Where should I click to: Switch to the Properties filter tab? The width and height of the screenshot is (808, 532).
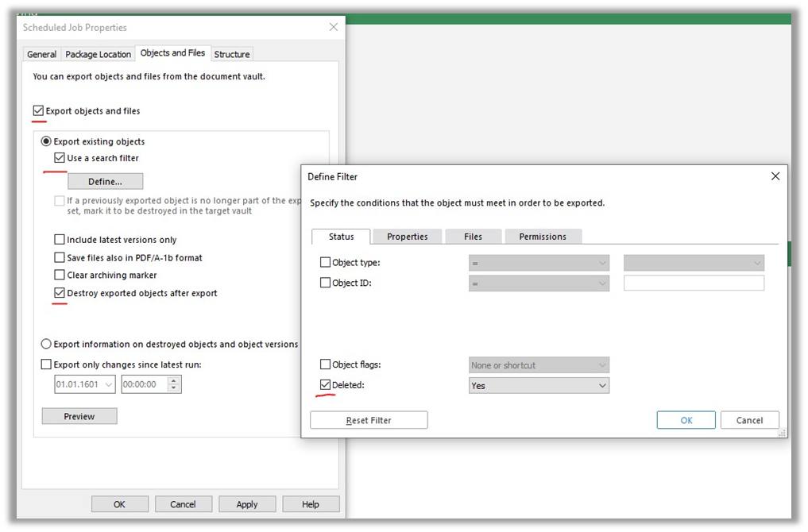click(x=407, y=237)
